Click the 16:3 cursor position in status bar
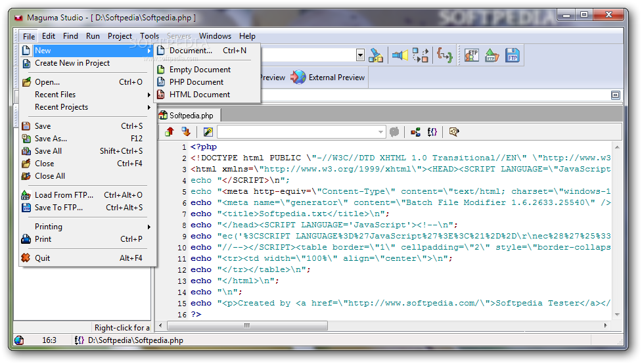642x364 pixels. point(49,340)
